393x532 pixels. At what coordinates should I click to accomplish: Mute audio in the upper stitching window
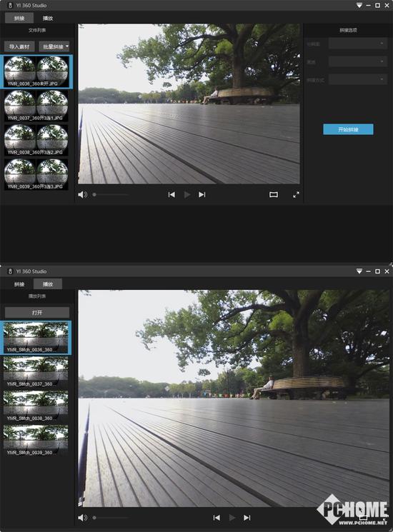pyautogui.click(x=82, y=194)
